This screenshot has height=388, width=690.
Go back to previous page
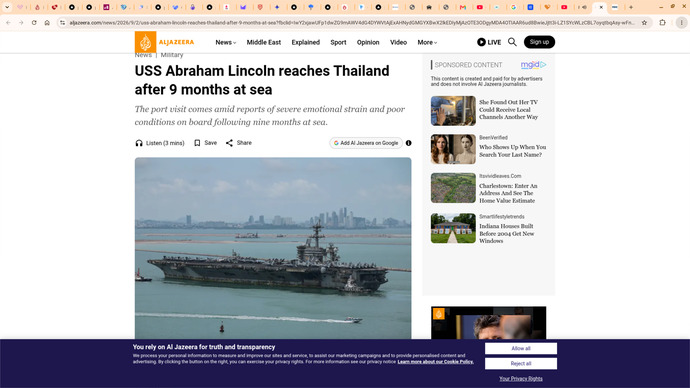pyautogui.click(x=8, y=22)
